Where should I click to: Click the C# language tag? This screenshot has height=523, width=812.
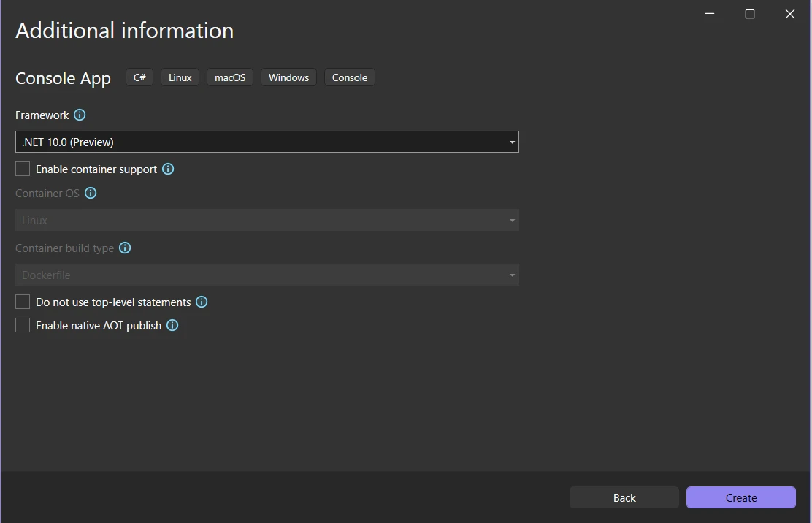pos(139,77)
